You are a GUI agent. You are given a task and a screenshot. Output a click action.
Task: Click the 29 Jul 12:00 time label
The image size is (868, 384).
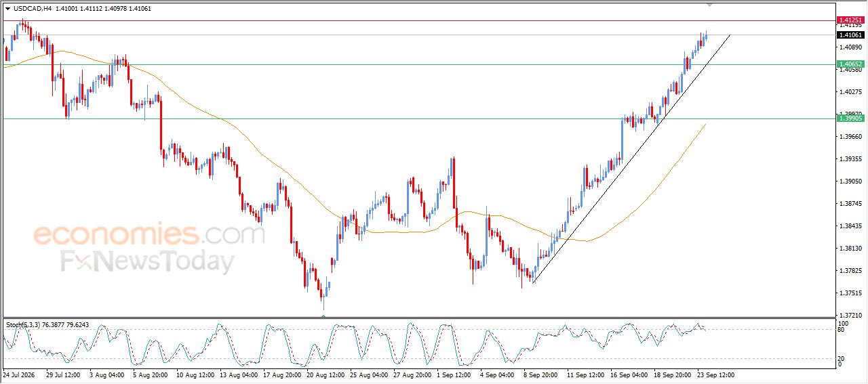tap(63, 375)
